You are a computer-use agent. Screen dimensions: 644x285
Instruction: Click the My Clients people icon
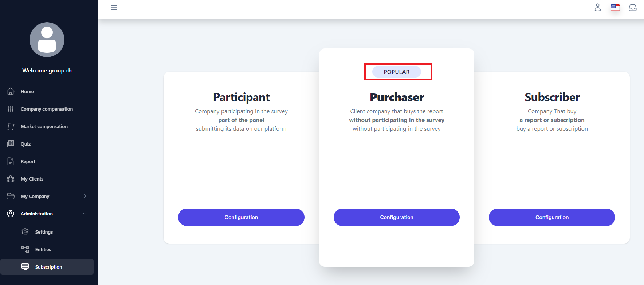[x=11, y=179]
